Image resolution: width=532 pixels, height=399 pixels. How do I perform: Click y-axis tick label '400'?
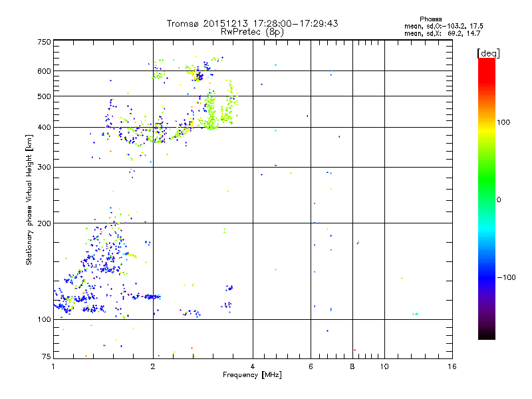point(44,128)
